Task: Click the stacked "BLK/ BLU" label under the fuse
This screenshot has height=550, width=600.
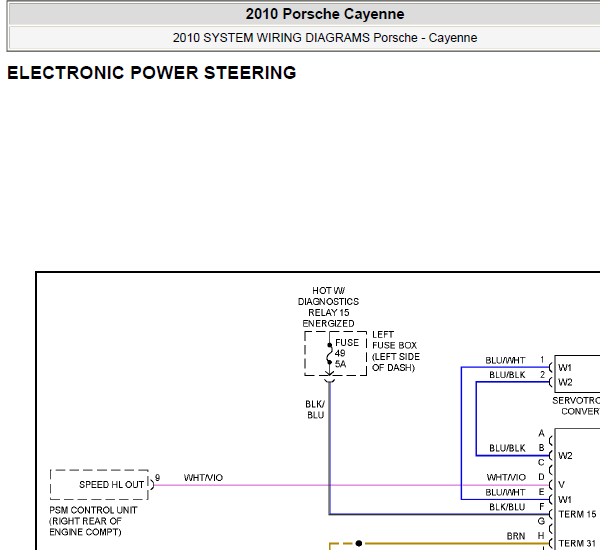Action: [315, 410]
